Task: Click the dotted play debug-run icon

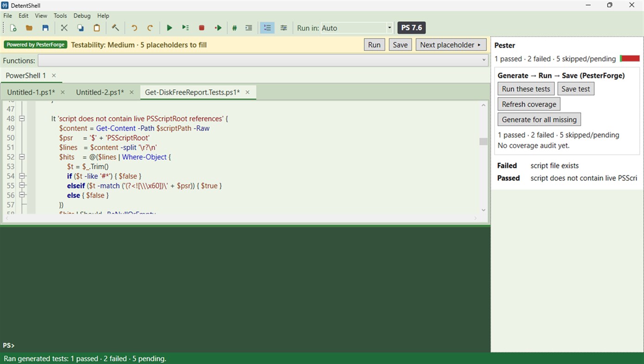Action: tap(218, 28)
